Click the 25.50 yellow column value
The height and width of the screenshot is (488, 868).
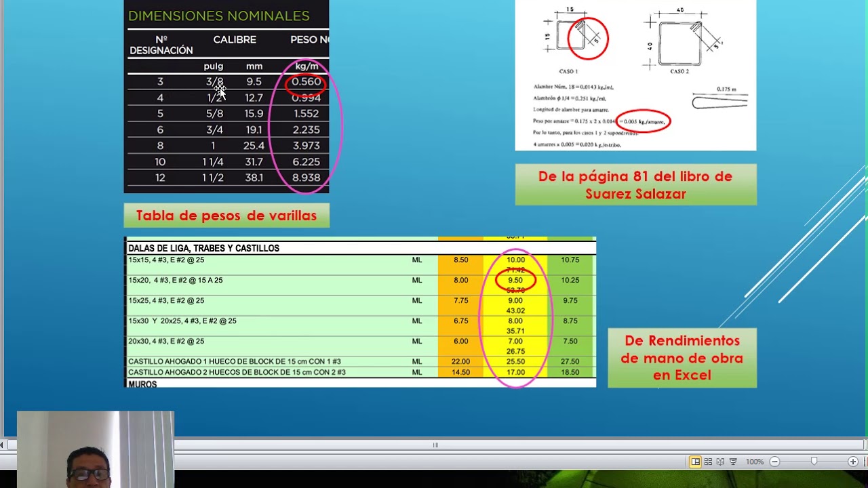tap(515, 362)
